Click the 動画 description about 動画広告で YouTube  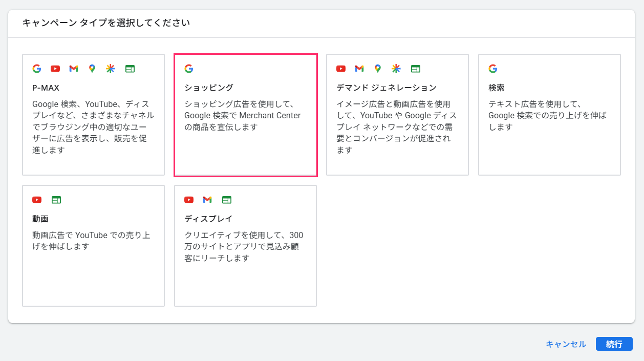(x=91, y=241)
